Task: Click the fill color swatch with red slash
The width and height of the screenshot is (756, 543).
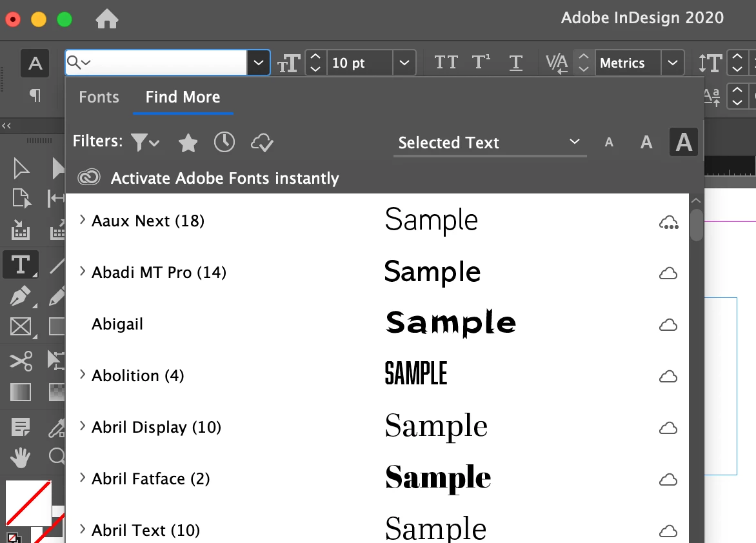Action: pos(28,502)
